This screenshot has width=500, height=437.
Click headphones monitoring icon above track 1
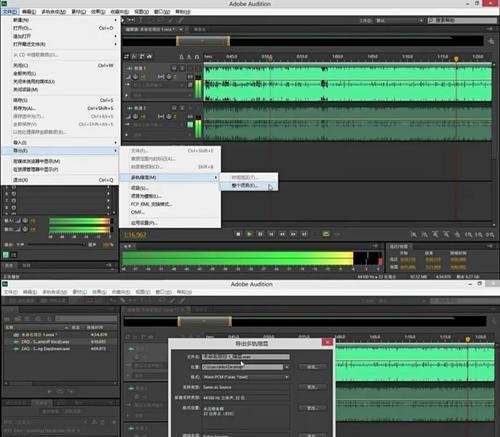point(197,57)
